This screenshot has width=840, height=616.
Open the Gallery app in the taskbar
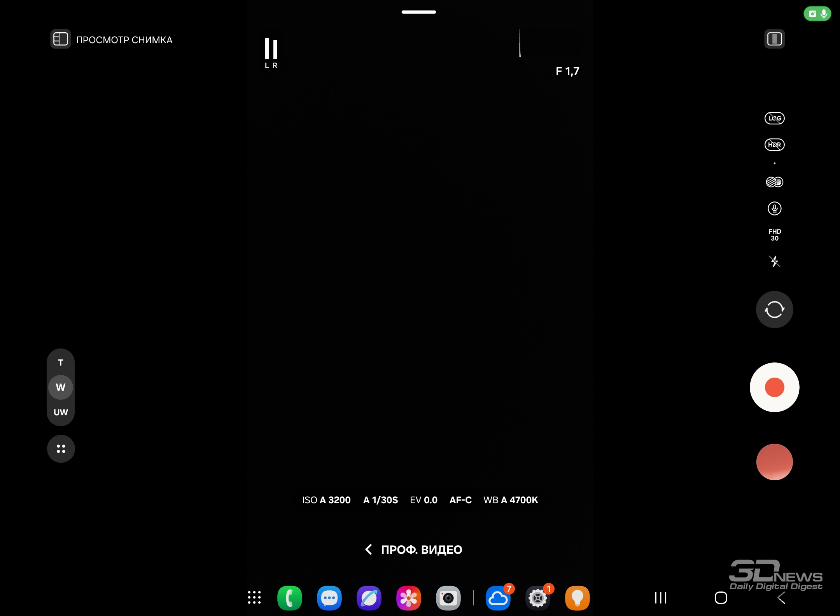[x=408, y=598]
